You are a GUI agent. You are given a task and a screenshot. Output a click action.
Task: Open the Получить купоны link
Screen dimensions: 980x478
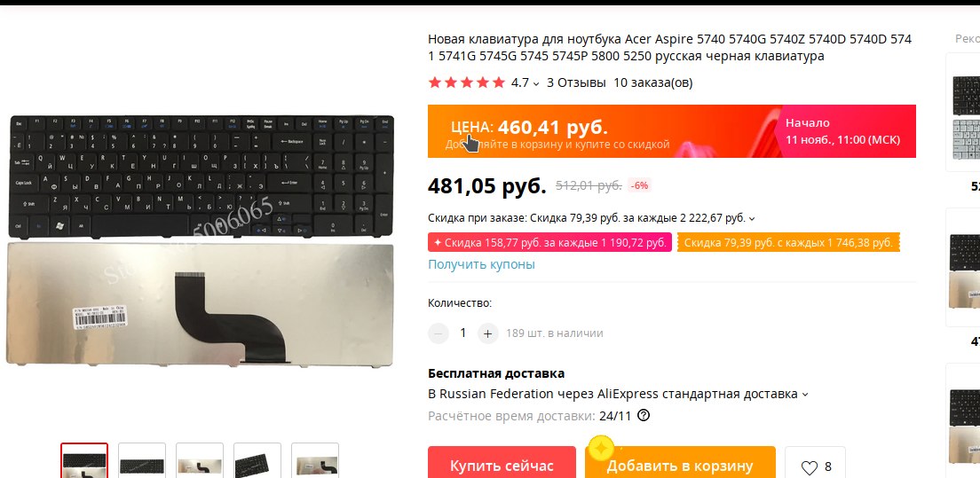coord(481,264)
